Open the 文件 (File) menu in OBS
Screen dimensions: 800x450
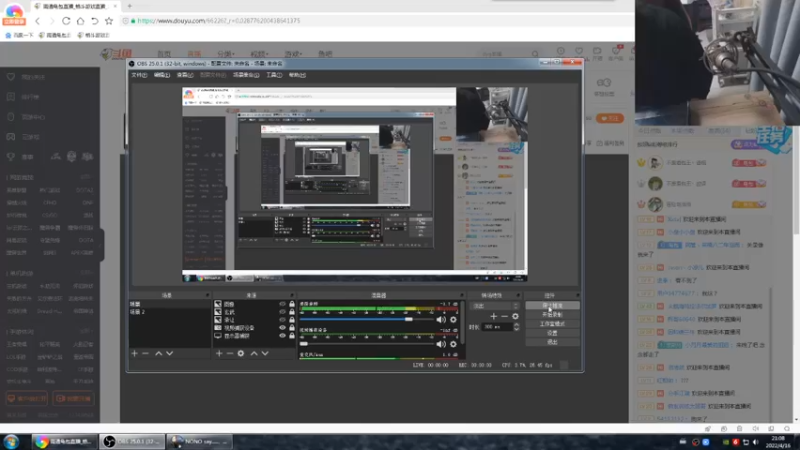139,75
